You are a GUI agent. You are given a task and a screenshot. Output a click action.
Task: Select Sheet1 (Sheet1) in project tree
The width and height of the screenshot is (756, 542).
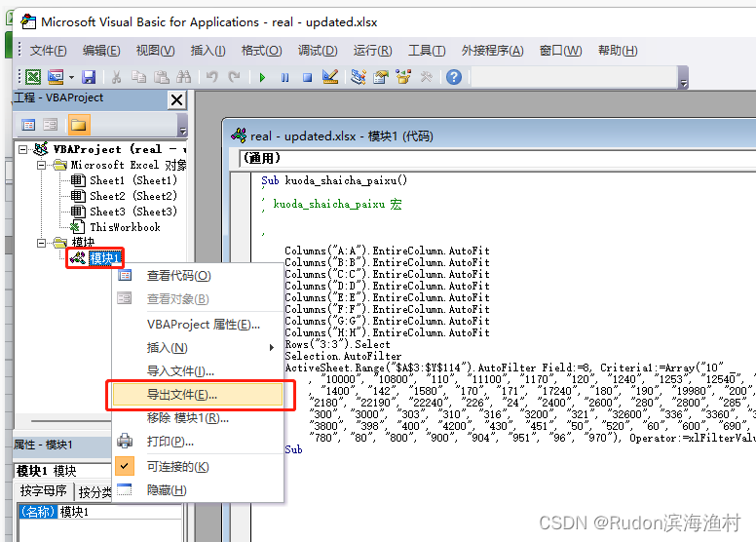[133, 180]
